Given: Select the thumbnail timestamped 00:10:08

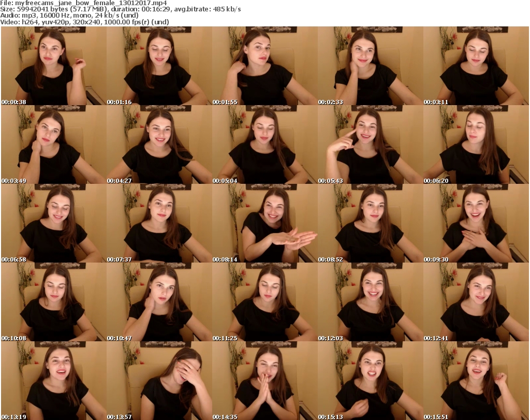Looking at the screenshot, I should coord(54,302).
